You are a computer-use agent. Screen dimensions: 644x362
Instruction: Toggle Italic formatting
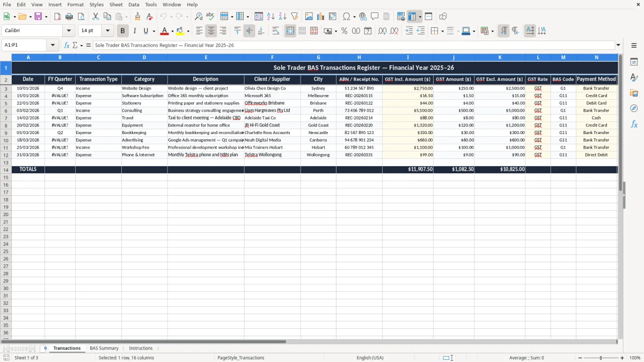point(135,31)
